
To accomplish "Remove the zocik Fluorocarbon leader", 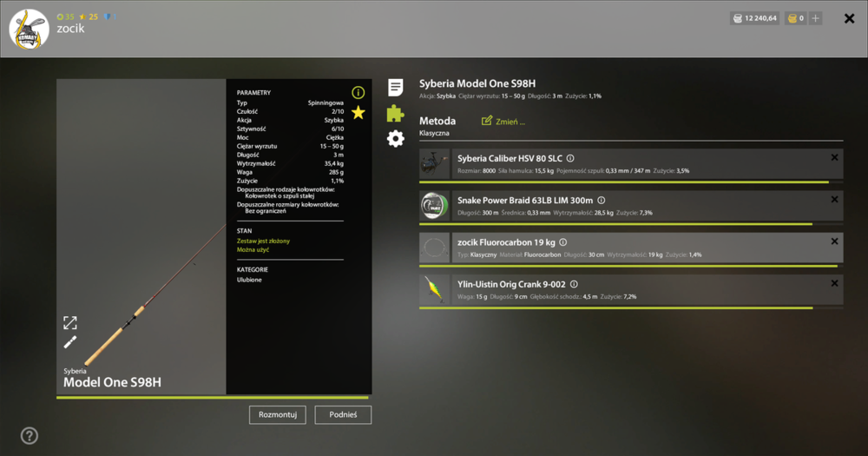I will 834,241.
